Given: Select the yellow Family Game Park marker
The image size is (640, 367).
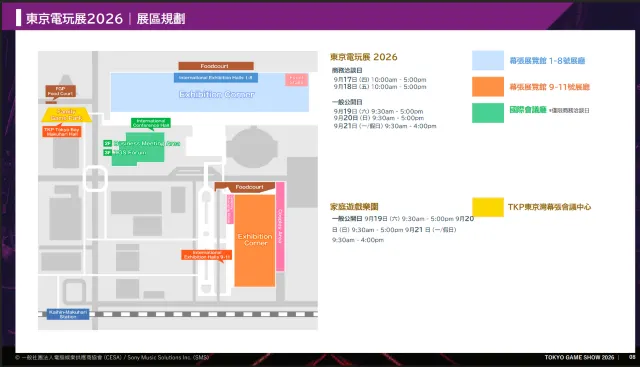Looking at the screenshot, I should pos(66,114).
